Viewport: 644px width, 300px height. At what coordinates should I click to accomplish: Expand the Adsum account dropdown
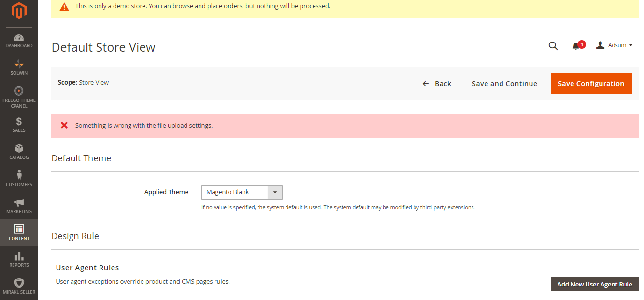tap(615, 45)
